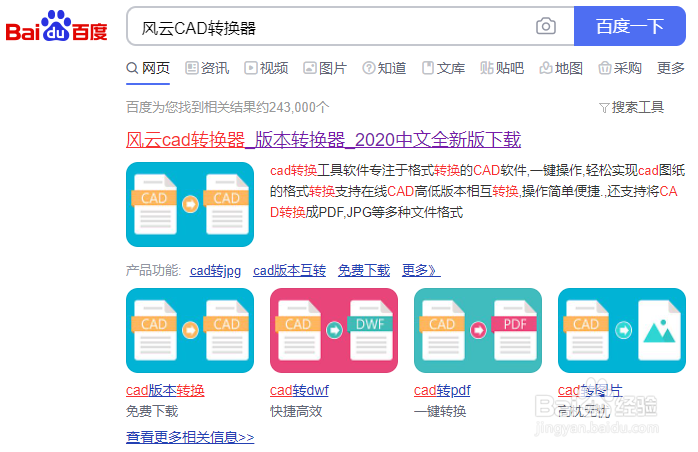Click the 更多》 link

click(421, 270)
